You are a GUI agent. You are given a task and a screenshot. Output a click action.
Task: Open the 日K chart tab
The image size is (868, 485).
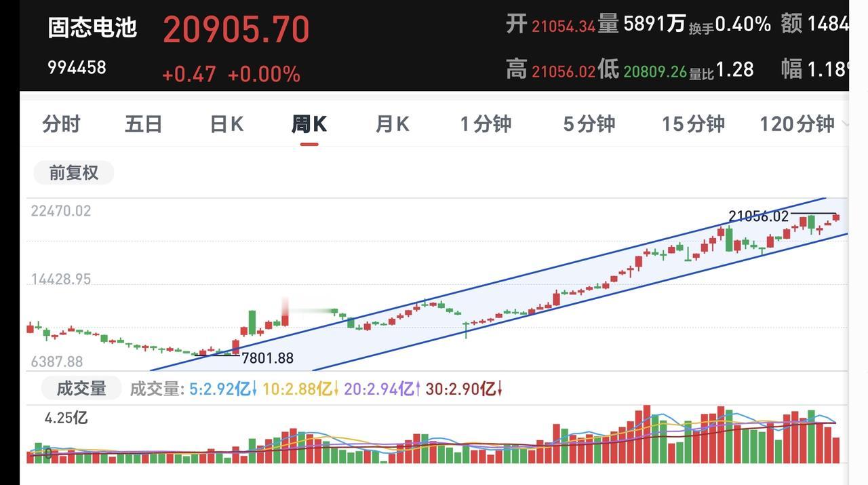[226, 124]
